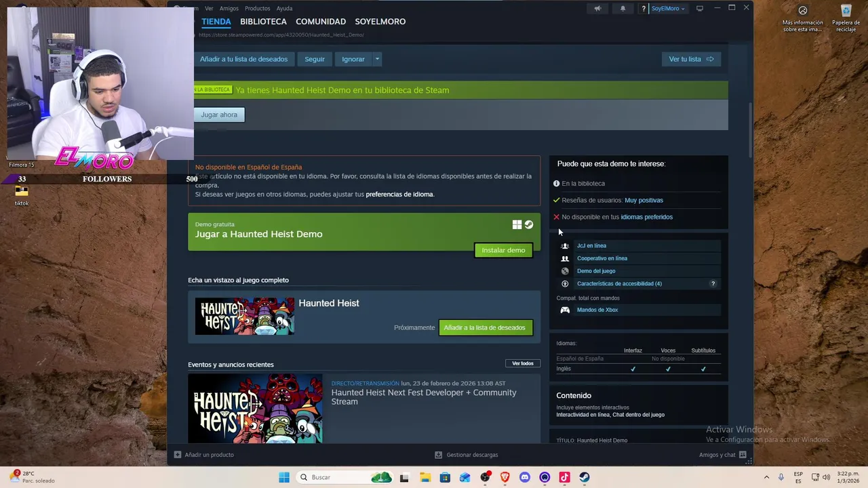Open TikTok app from taskbar
The image size is (868, 488).
[x=564, y=477]
